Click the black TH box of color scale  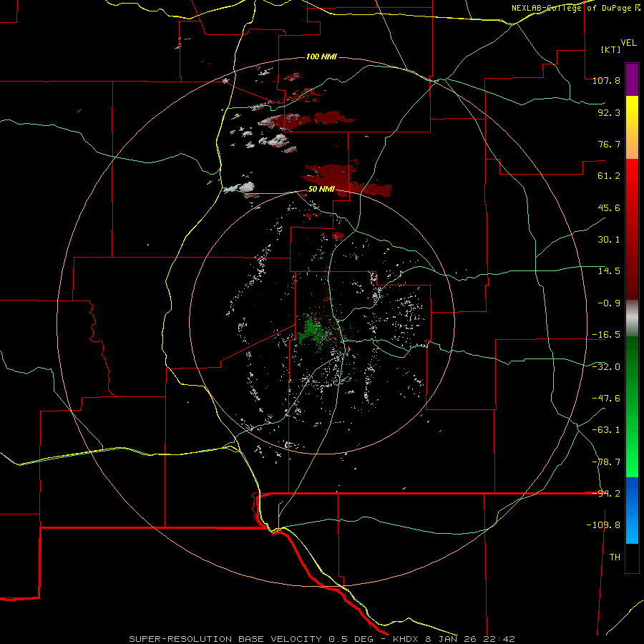[x=632, y=558]
